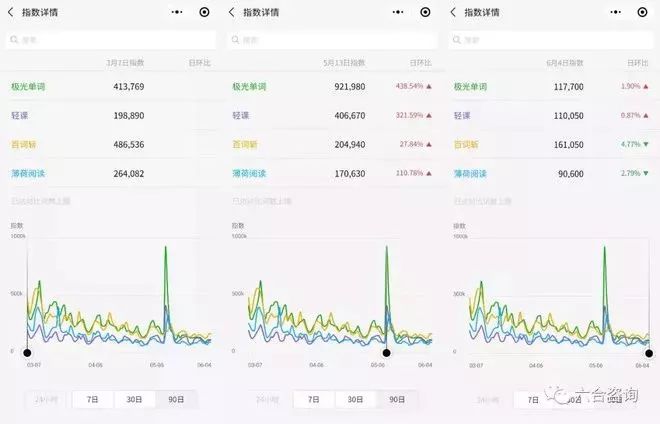Viewport: 660px width, 424px height.
Task: Close mini program via middle panel circle icon
Action: (425, 12)
